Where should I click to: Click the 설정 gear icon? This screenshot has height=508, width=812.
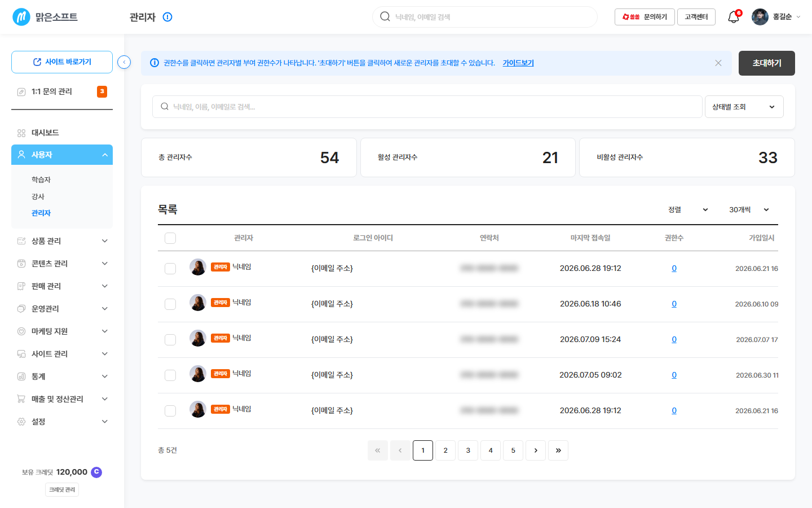click(x=21, y=422)
